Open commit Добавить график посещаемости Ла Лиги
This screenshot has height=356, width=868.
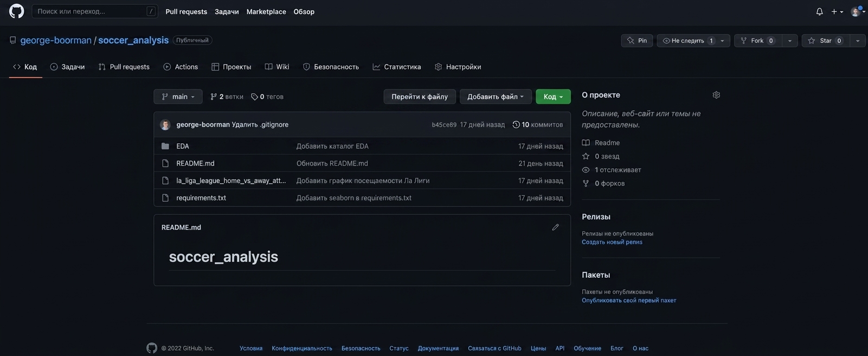(363, 181)
